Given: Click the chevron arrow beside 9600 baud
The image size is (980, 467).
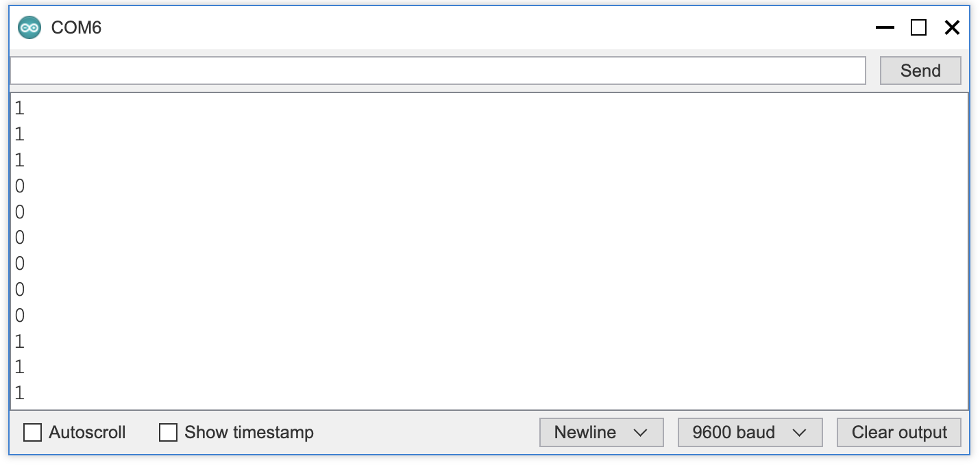Looking at the screenshot, I should (799, 433).
